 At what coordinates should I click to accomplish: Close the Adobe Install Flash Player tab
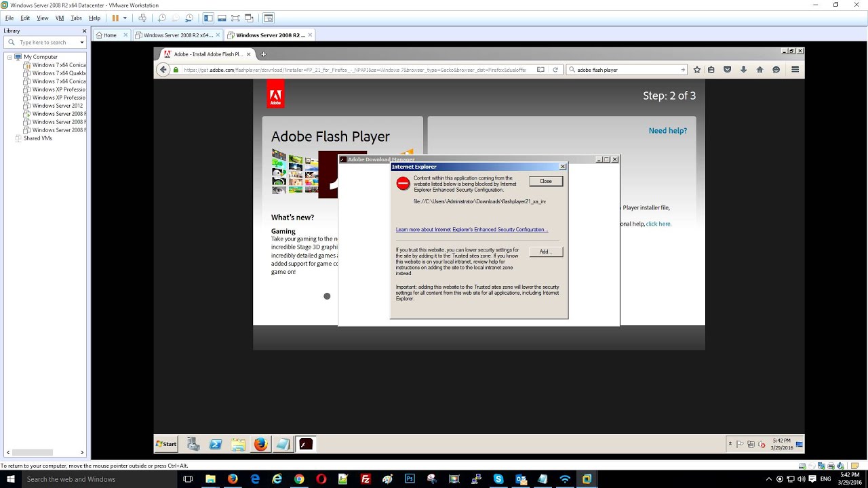tap(249, 54)
